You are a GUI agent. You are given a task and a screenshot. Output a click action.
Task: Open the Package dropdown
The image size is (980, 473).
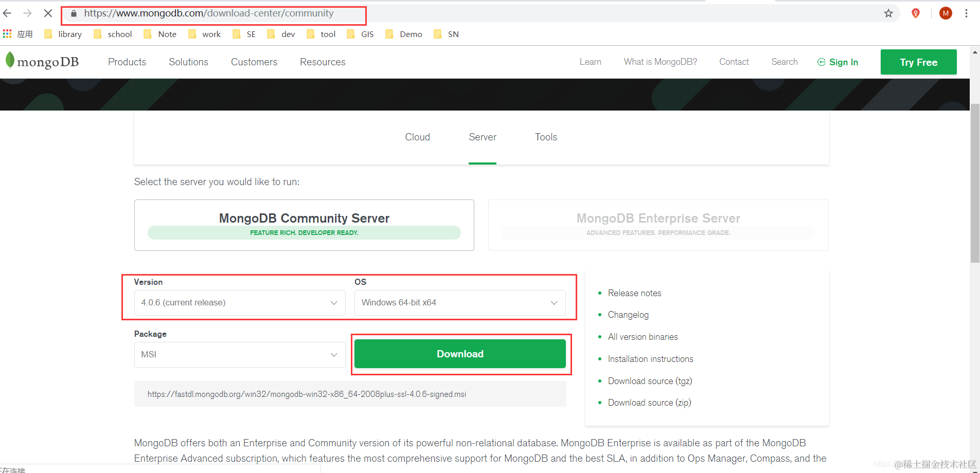coord(240,355)
